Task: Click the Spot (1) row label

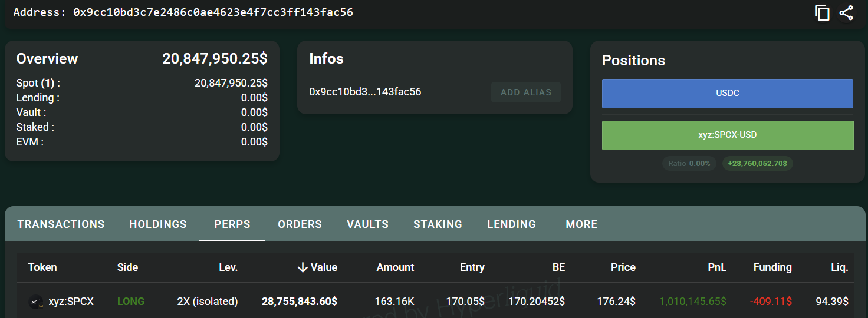Action: [38, 83]
